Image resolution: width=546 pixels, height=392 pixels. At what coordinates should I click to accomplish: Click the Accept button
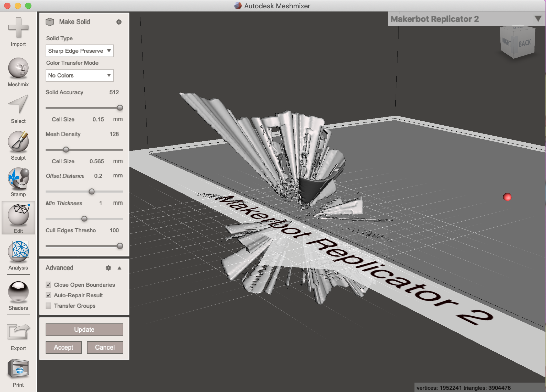pos(64,348)
